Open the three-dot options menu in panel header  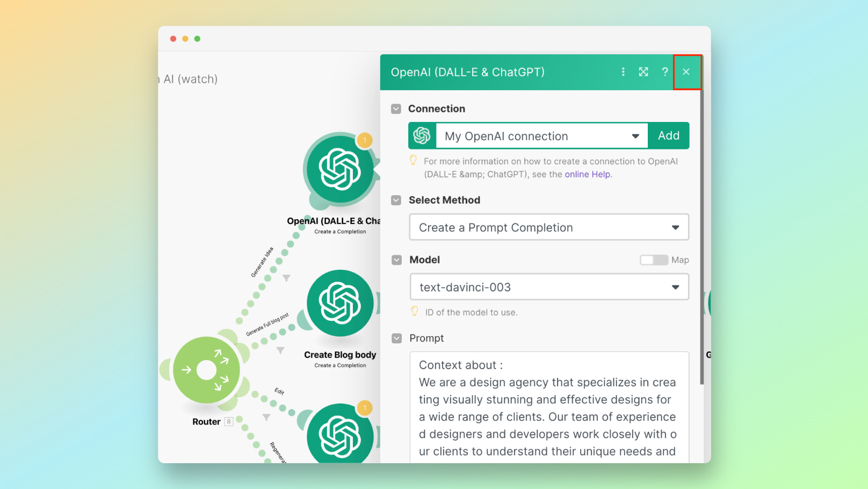coord(623,72)
